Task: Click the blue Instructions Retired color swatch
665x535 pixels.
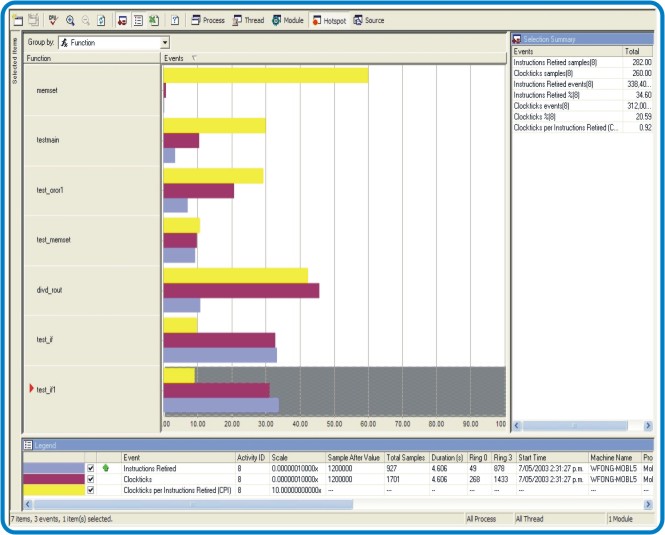Action: (x=54, y=468)
